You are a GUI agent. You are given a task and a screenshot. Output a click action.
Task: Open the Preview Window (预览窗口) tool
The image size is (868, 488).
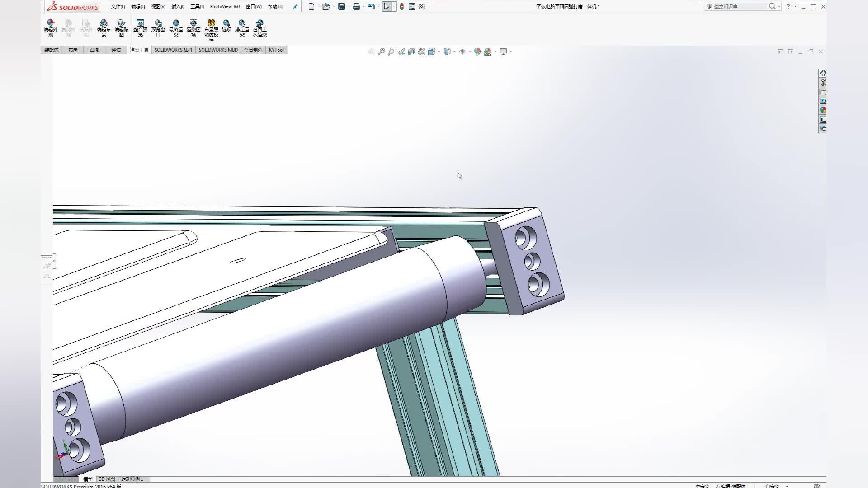(x=158, y=28)
